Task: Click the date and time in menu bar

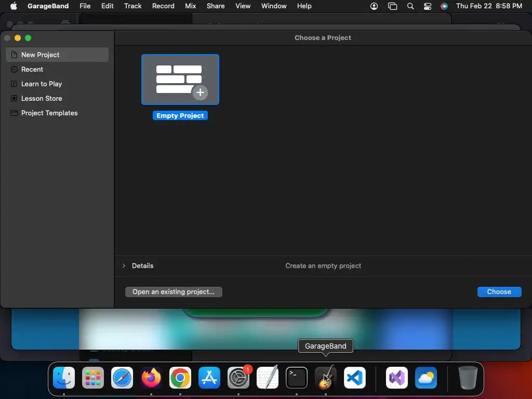Action: click(489, 6)
